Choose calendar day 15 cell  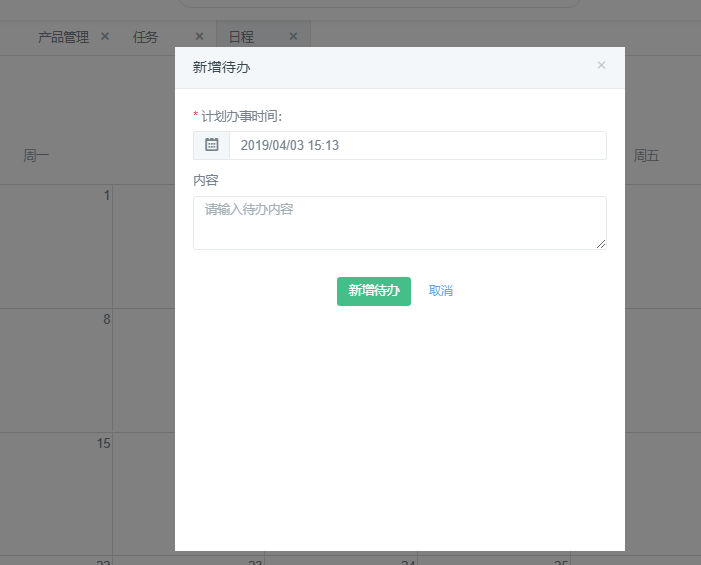tap(56, 493)
